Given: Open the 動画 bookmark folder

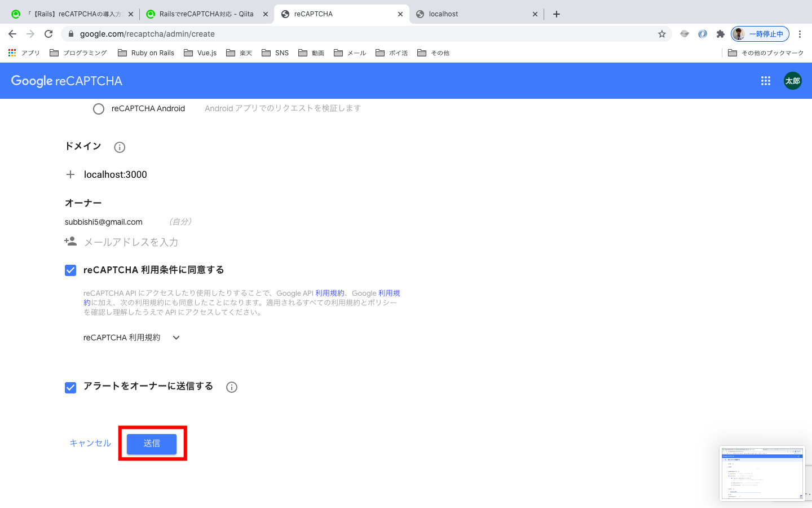Looking at the screenshot, I should coord(311,53).
